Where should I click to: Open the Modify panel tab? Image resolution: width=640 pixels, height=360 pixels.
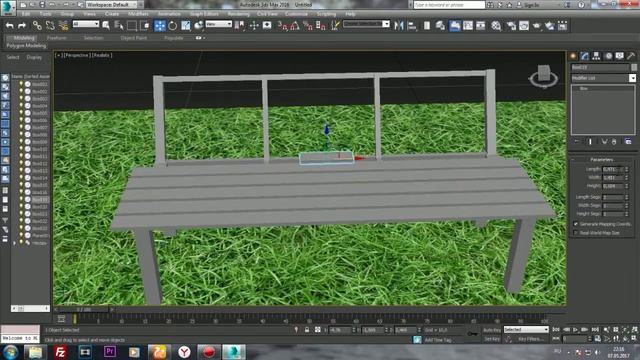click(584, 56)
